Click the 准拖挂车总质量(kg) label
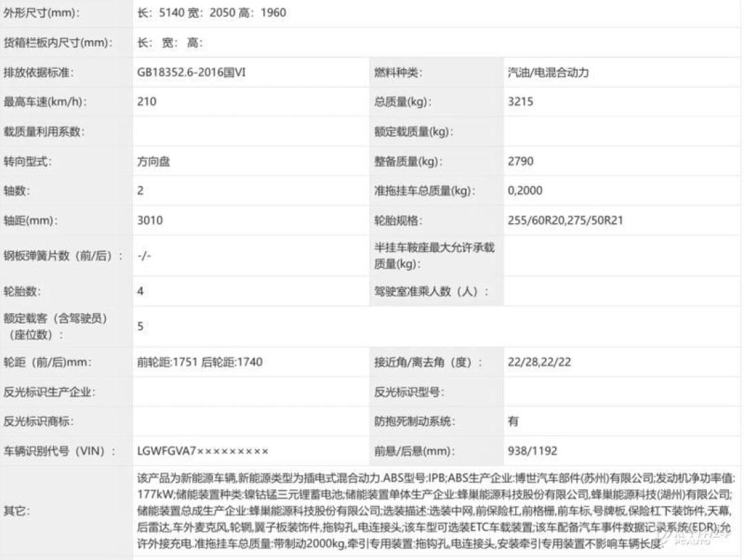This screenshot has width=744, height=560. (x=424, y=191)
